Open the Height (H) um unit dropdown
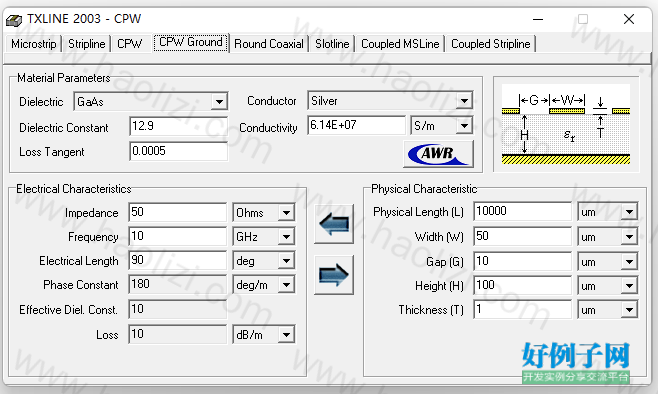Screen dimensions: 658x394 (x=629, y=286)
